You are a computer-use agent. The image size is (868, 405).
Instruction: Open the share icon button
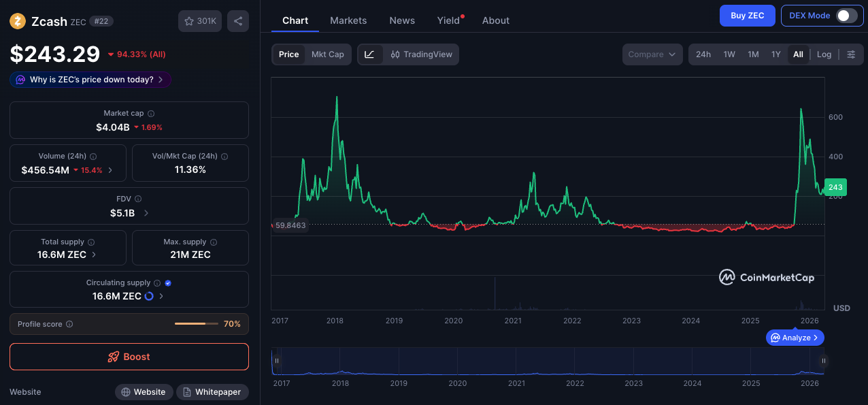click(x=238, y=21)
